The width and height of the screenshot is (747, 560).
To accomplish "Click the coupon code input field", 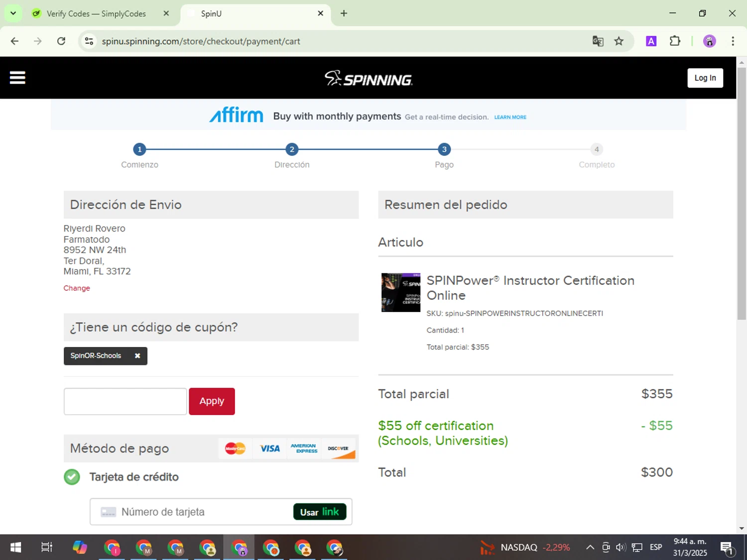I will click(125, 401).
